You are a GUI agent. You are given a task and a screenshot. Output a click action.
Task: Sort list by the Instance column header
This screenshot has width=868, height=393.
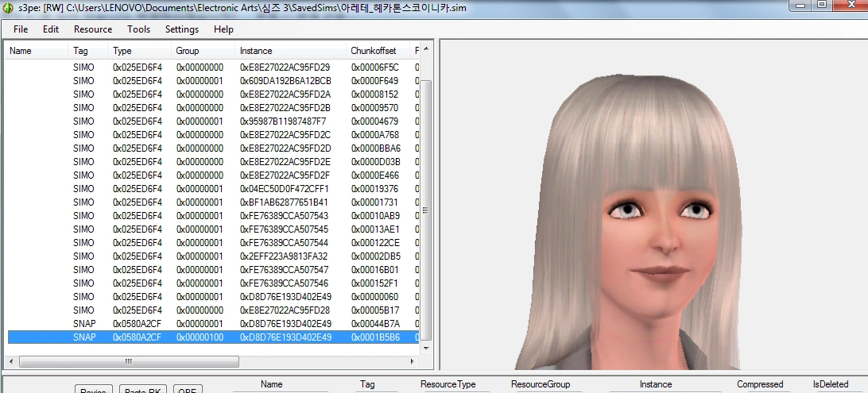click(291, 51)
